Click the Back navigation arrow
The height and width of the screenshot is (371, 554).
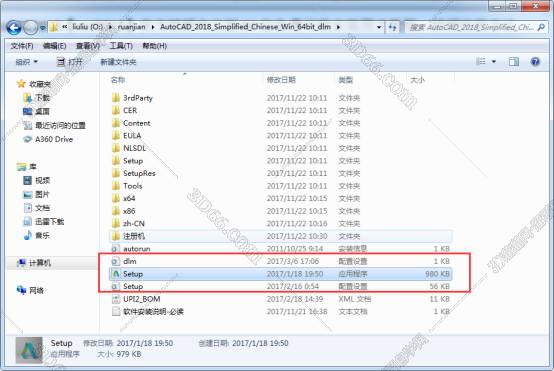(x=14, y=28)
